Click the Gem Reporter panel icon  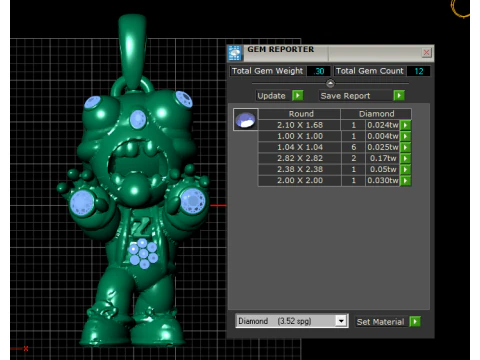(235, 53)
